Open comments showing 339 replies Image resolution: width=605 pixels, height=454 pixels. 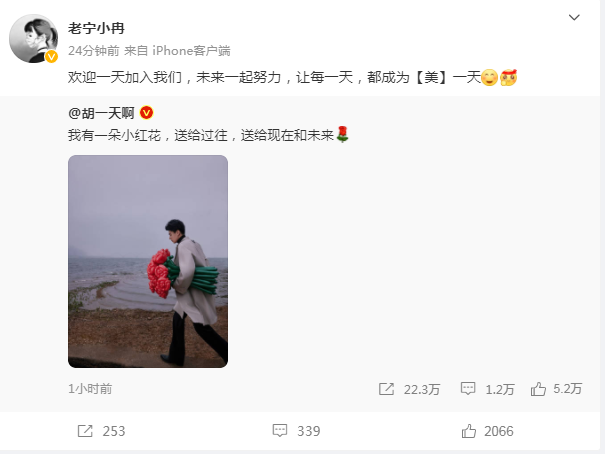[x=296, y=431]
